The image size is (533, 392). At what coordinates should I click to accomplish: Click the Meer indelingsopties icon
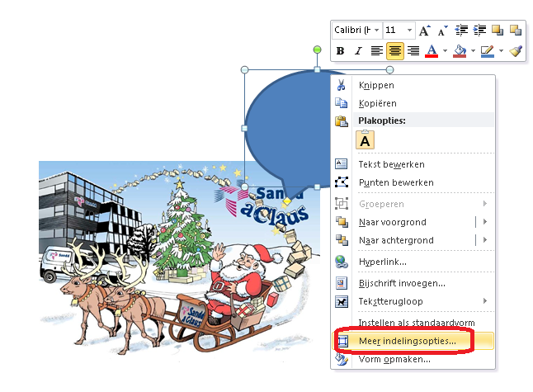click(x=342, y=341)
